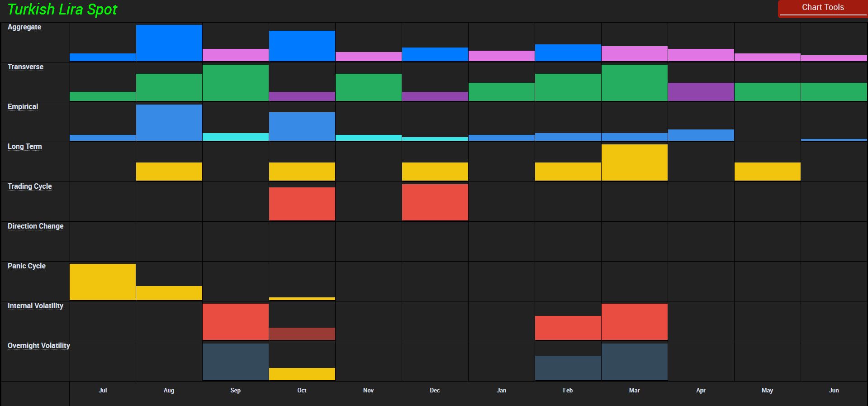The image size is (868, 406).
Task: Click the Sep month axis label
Action: point(235,390)
